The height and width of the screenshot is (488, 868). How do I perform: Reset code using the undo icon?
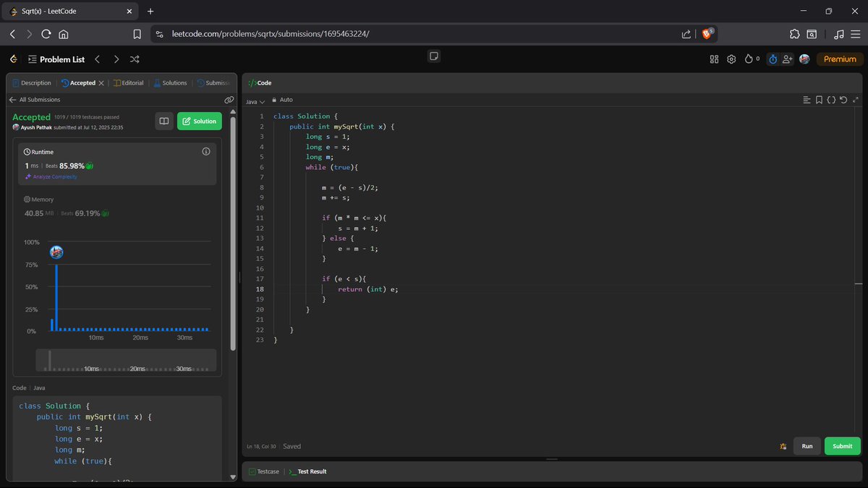845,99
